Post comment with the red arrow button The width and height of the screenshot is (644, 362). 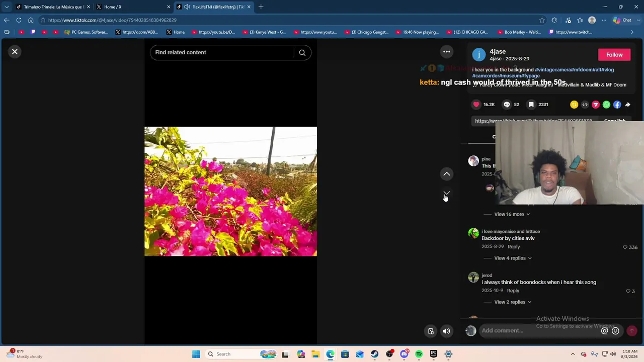pyautogui.click(x=631, y=330)
